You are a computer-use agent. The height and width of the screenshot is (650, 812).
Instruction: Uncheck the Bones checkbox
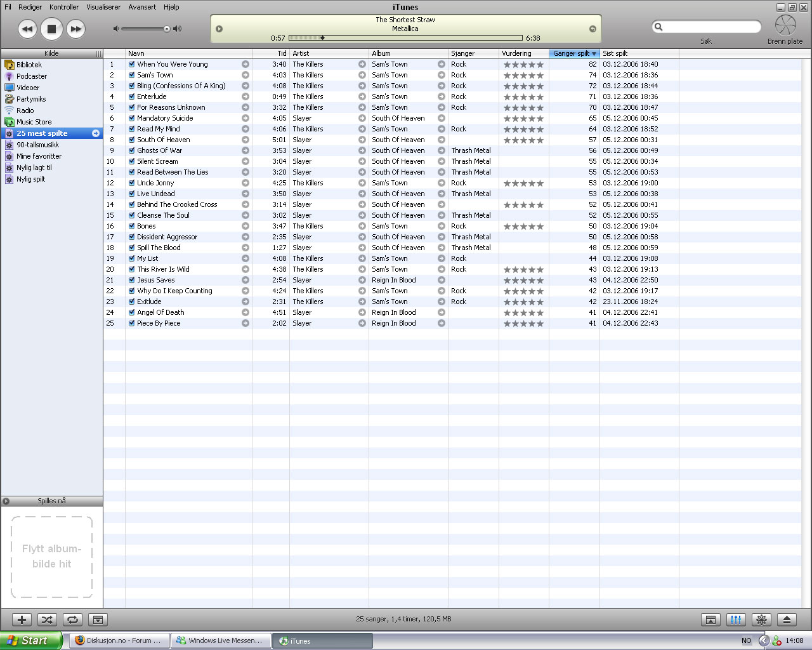coord(131,226)
